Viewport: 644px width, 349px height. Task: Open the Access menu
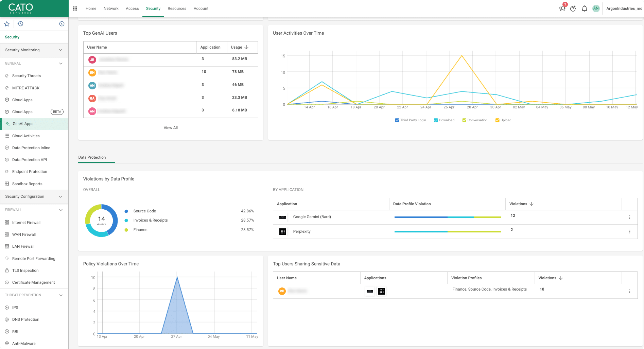(x=132, y=8)
